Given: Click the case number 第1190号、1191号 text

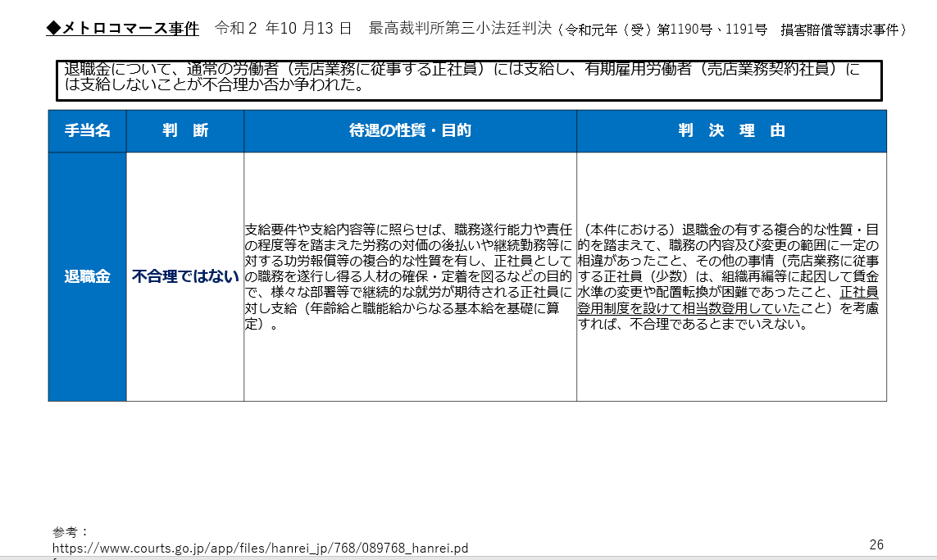Looking at the screenshot, I should pos(712,30).
